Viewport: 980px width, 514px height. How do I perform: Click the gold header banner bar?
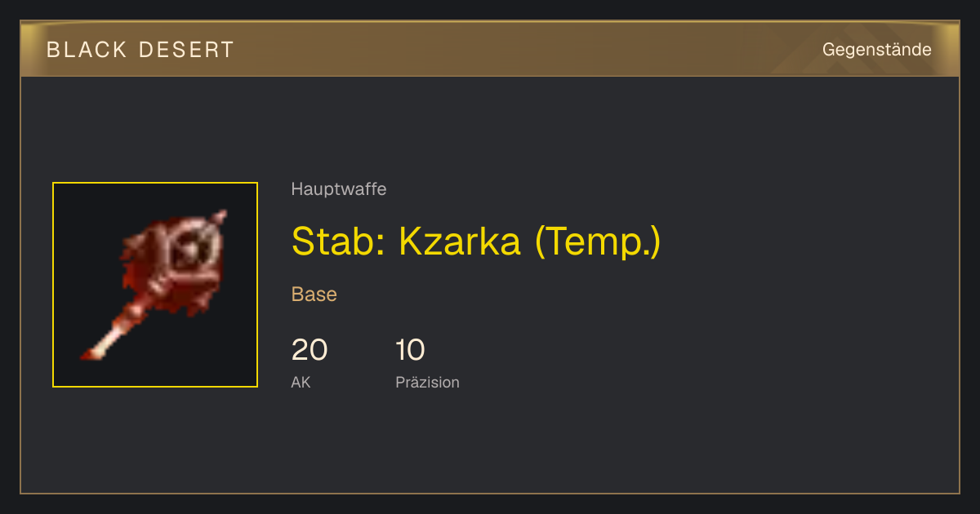coord(490,49)
